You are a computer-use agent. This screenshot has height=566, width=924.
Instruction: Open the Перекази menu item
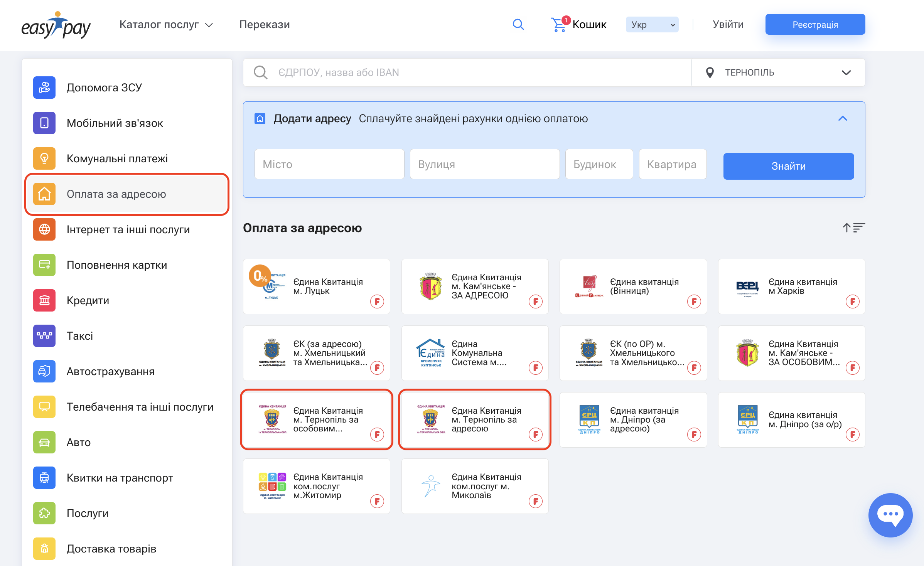265,25
